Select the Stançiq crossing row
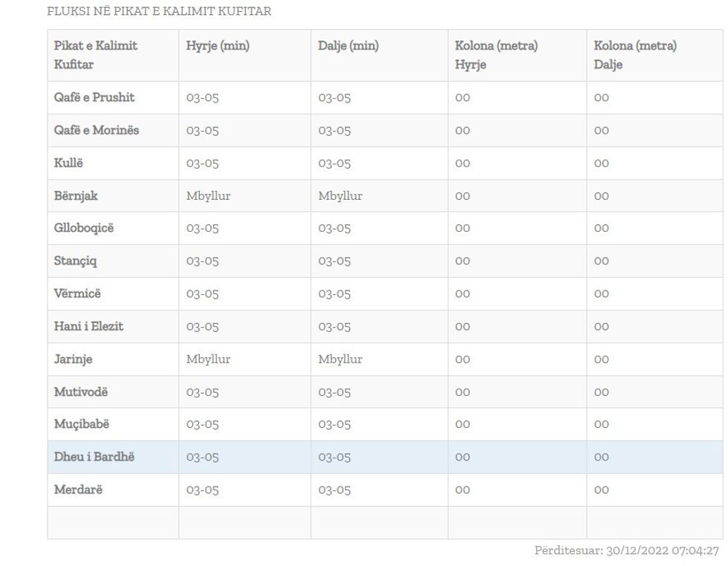The width and height of the screenshot is (728, 566). tap(76, 261)
